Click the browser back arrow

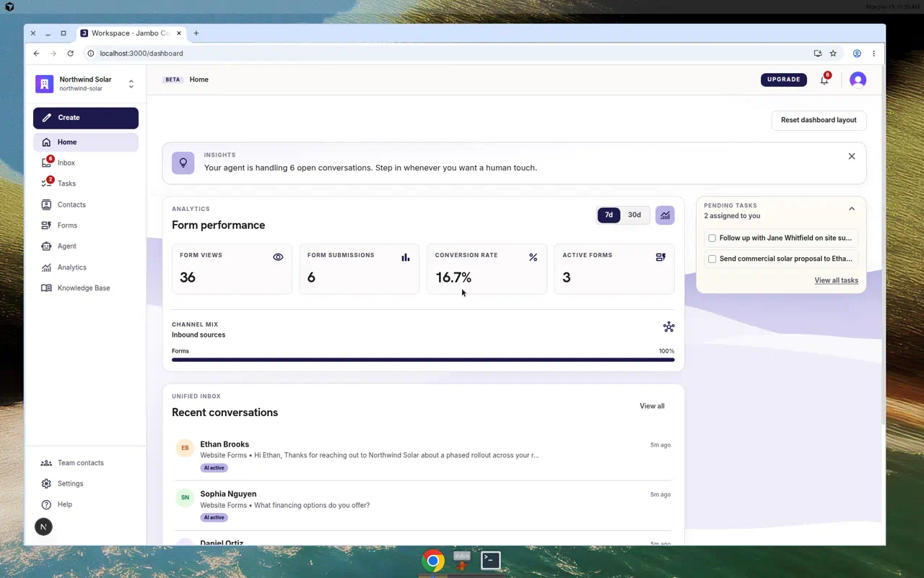click(36, 53)
